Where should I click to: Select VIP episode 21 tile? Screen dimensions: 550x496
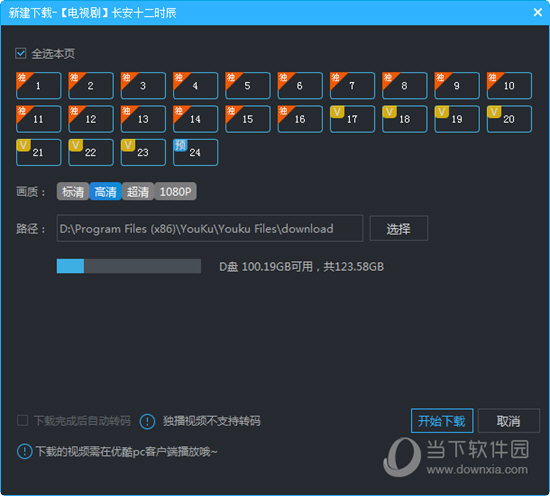[39, 152]
